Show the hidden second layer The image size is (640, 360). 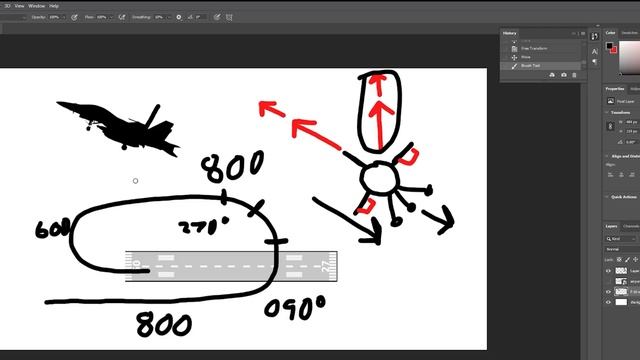(608, 281)
